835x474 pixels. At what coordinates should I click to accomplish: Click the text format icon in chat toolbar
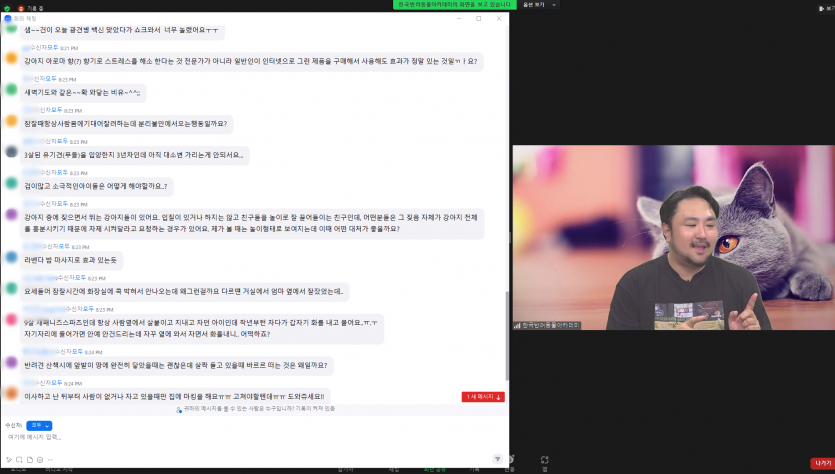(x=9, y=460)
